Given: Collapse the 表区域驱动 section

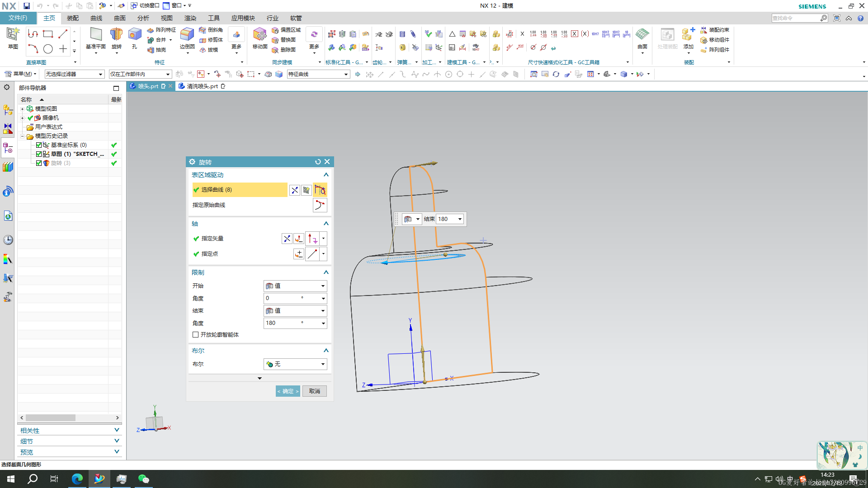Looking at the screenshot, I should [x=326, y=175].
